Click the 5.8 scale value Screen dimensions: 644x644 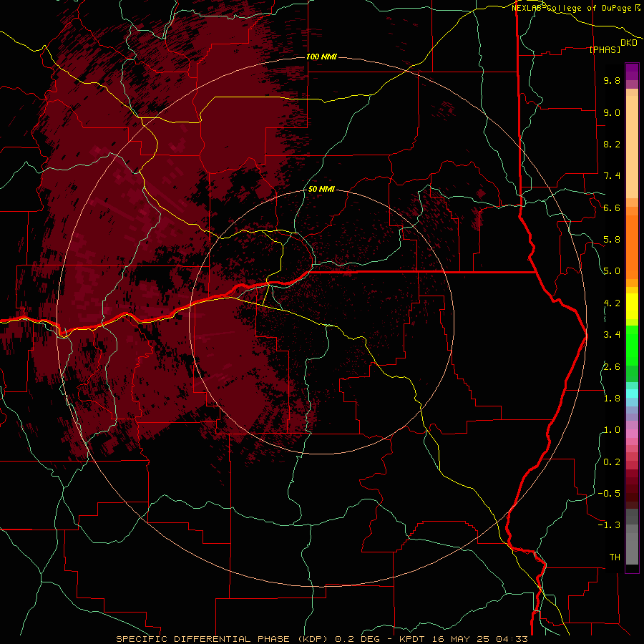click(x=612, y=240)
